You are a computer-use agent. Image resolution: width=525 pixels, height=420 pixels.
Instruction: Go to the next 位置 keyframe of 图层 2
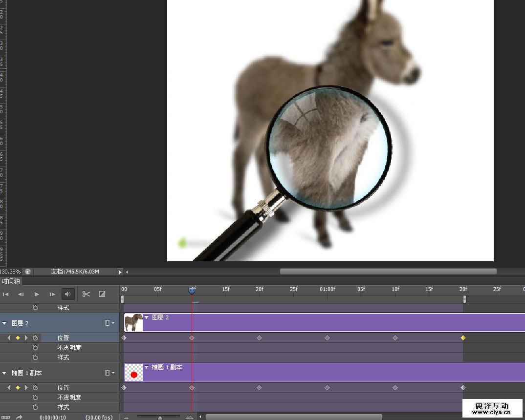pyautogui.click(x=26, y=338)
